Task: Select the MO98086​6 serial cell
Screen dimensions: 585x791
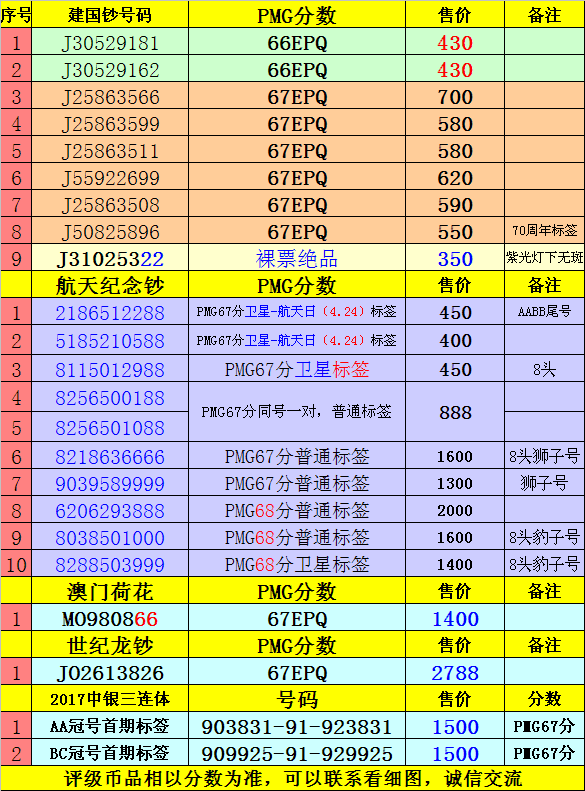Action: click(110, 618)
